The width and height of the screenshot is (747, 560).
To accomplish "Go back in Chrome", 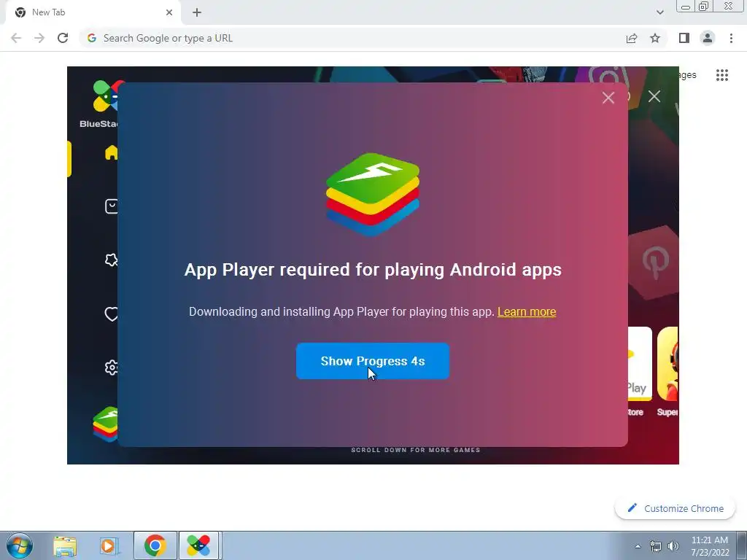I will (x=16, y=38).
